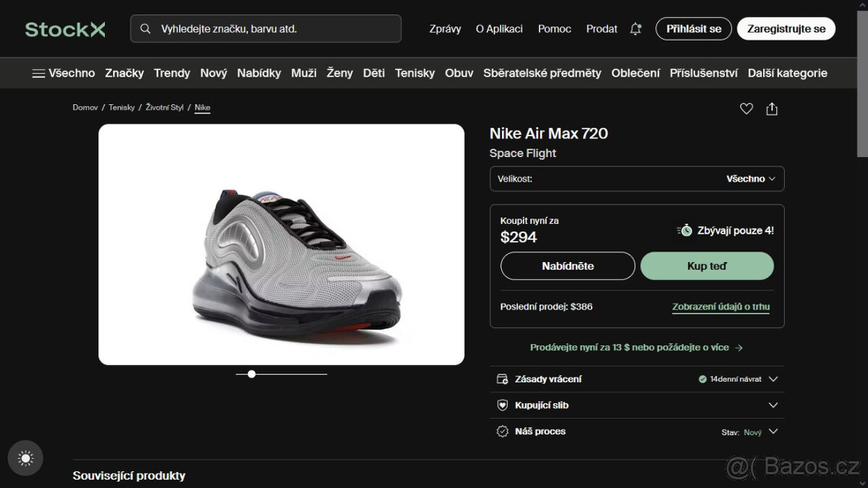
Task: Toggle light theme with the sun icon
Action: (25, 458)
